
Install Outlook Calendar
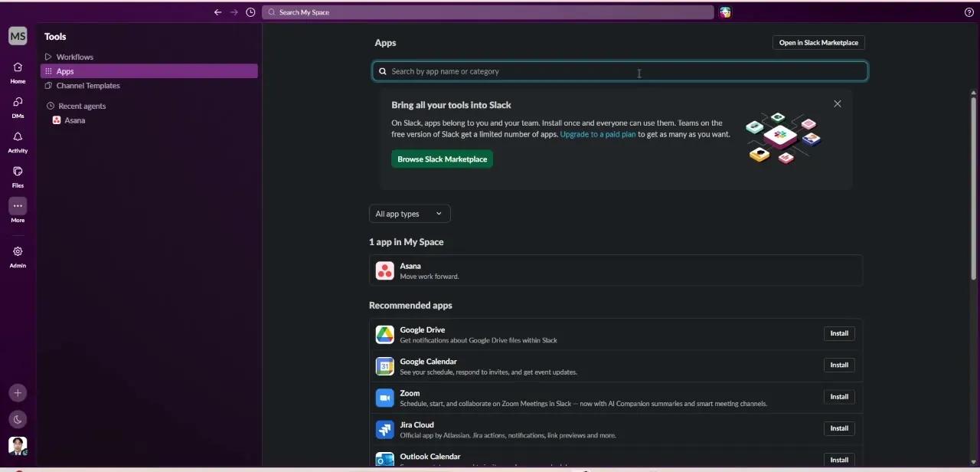coord(839,460)
